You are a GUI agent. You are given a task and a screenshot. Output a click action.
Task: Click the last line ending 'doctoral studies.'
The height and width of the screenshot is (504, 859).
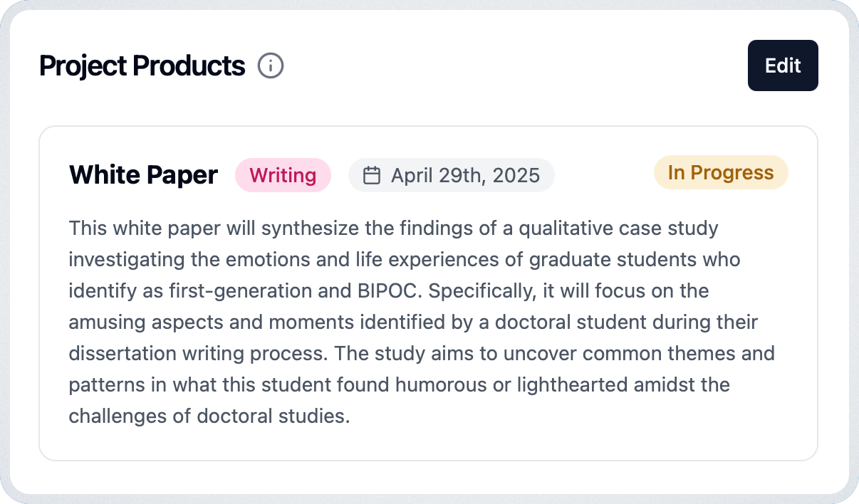pyautogui.click(x=209, y=416)
